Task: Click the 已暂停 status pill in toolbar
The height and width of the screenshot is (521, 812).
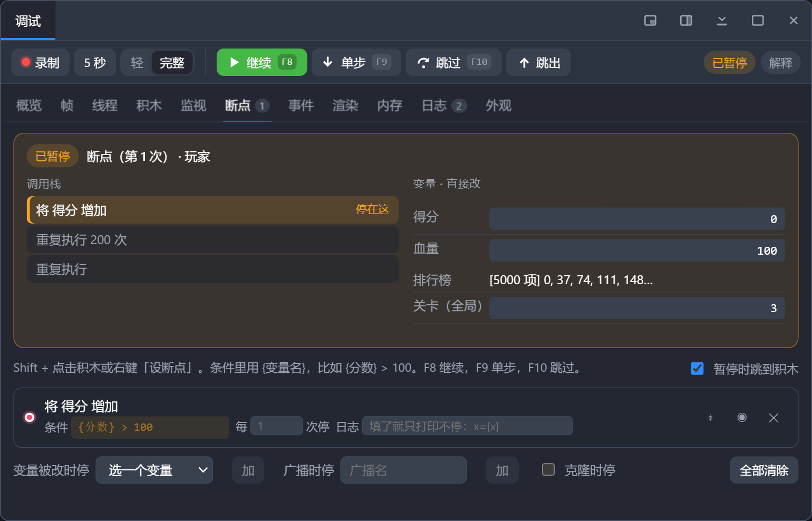Action: coord(730,63)
